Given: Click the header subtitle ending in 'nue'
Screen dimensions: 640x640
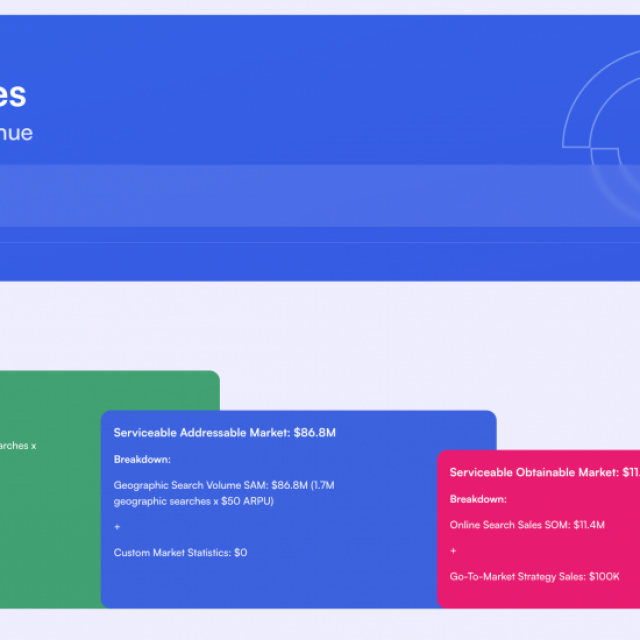Looking at the screenshot, I should (x=16, y=133).
